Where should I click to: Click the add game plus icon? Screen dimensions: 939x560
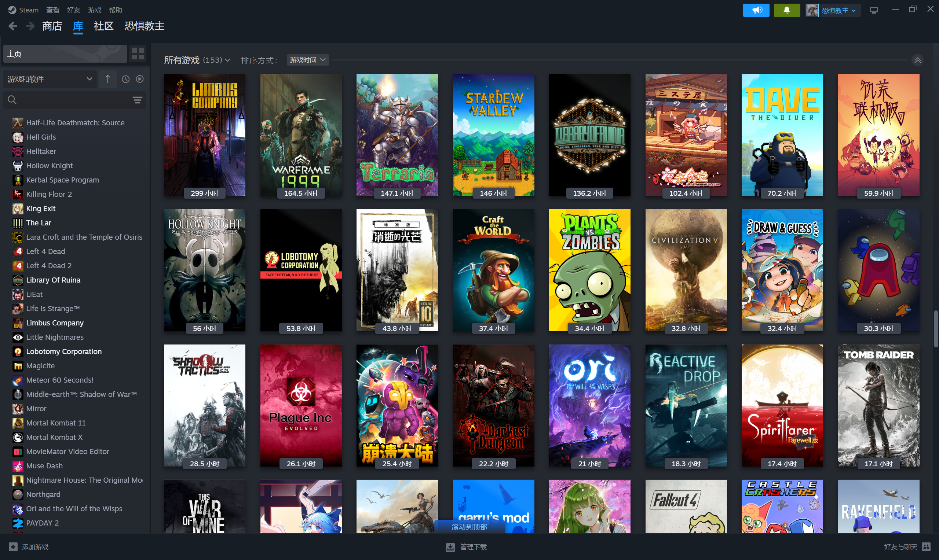pyautogui.click(x=13, y=546)
